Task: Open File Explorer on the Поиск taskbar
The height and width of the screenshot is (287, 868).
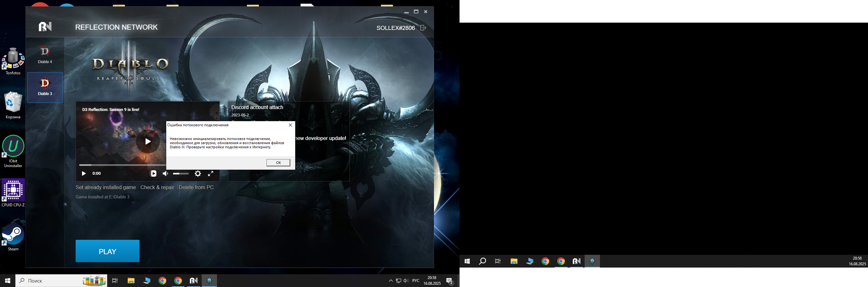Action: pyautogui.click(x=131, y=281)
